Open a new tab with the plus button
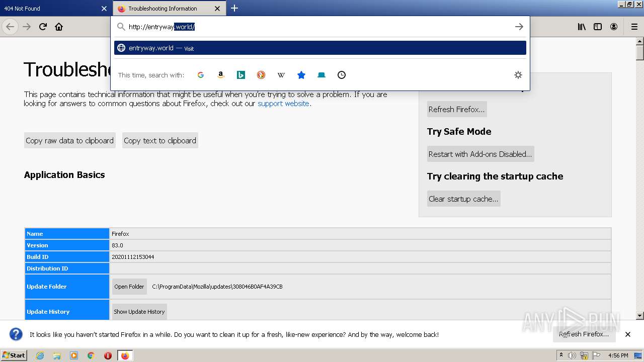The height and width of the screenshot is (362, 644). 234,8
